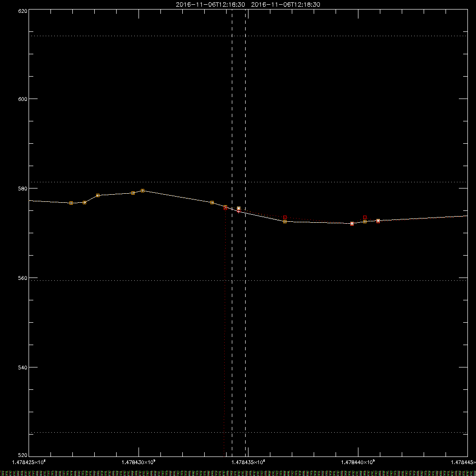The height and width of the screenshot is (476, 476).
Task: Click the x-axis label 1.478435×10⁹
Action: (248, 462)
